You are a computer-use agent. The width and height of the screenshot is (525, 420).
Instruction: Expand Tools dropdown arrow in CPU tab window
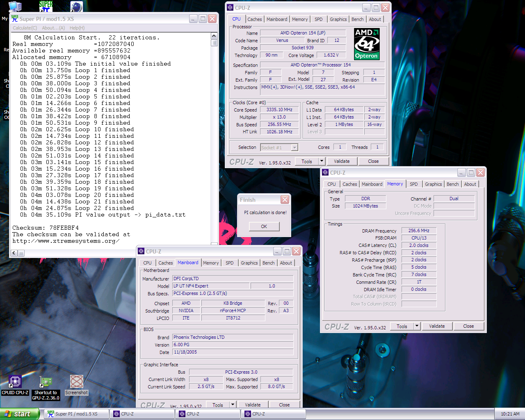pyautogui.click(x=322, y=162)
